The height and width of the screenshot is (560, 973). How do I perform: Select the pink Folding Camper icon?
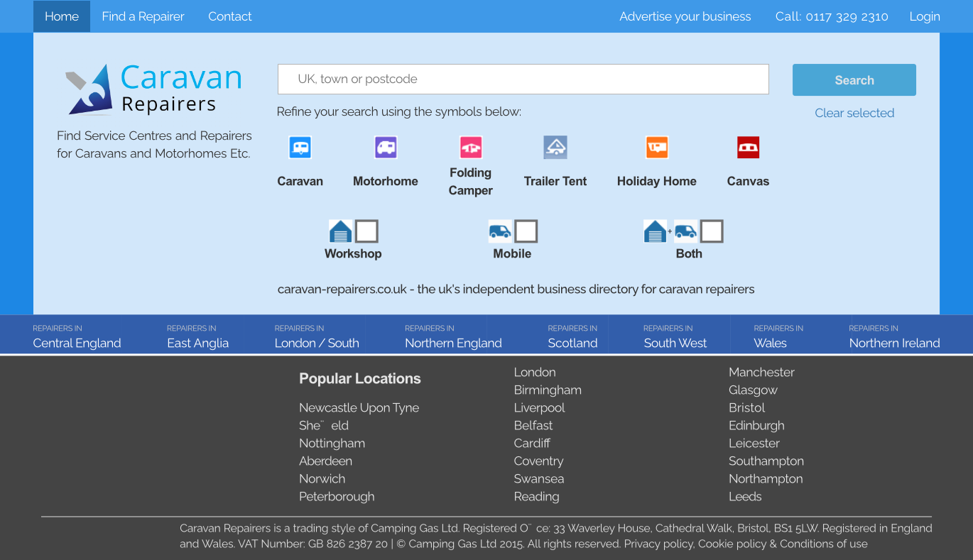[471, 148]
